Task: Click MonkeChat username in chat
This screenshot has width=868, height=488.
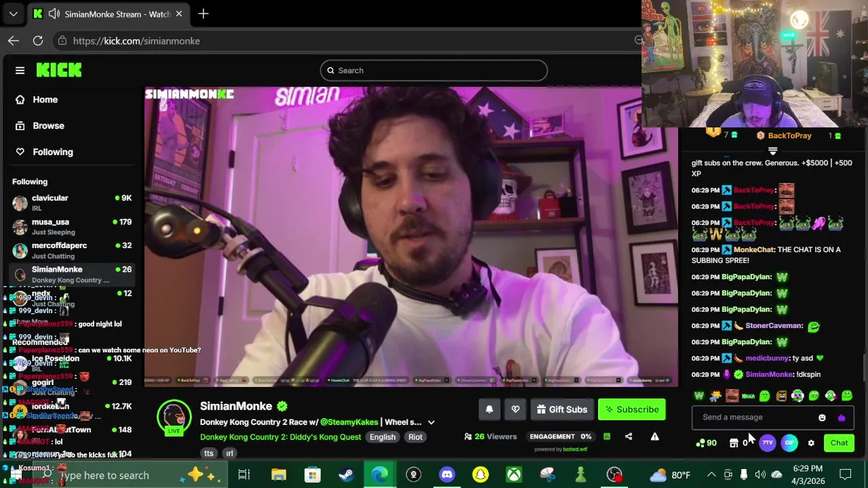Action: point(753,249)
